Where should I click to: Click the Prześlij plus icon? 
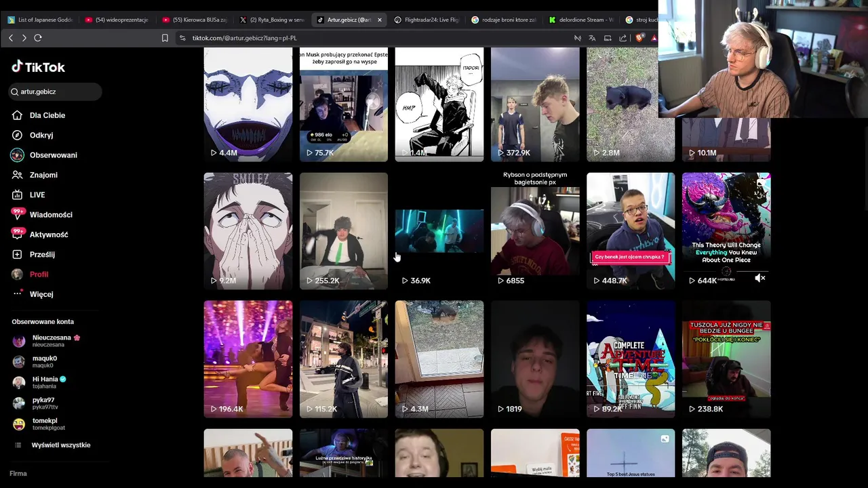pos(17,254)
